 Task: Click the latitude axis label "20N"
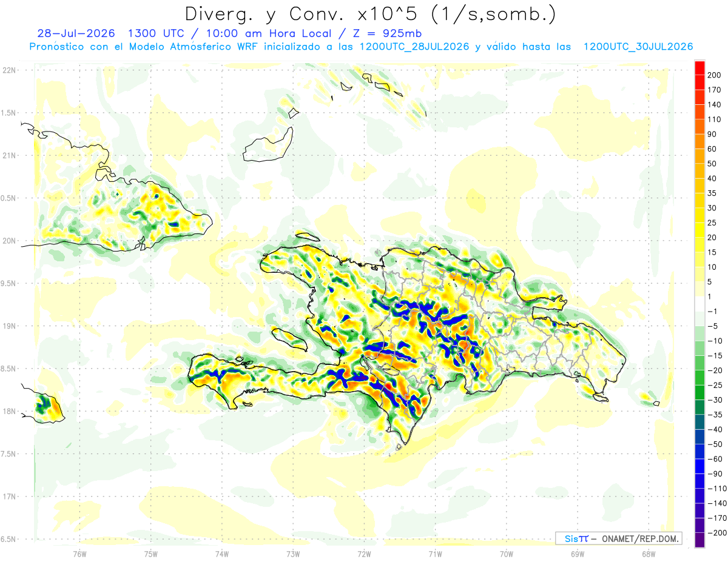click(9, 241)
